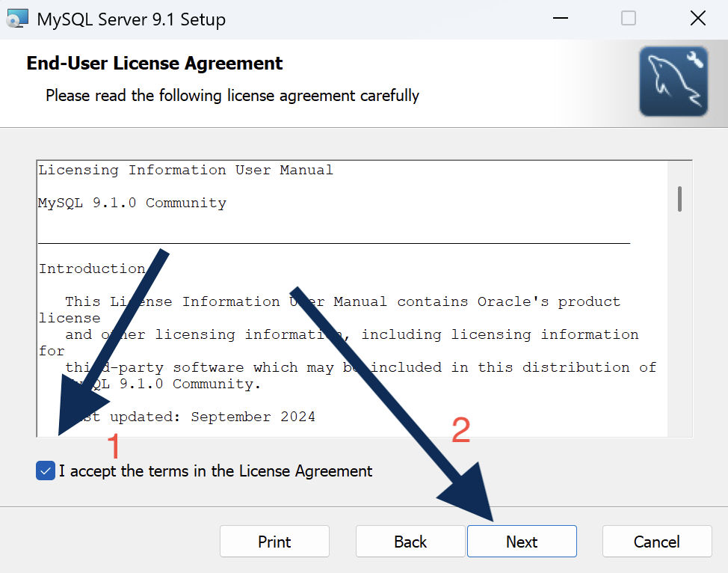The height and width of the screenshot is (573, 728).
Task: Click 'Licensing Information User Manual' title line
Action: click(x=185, y=170)
